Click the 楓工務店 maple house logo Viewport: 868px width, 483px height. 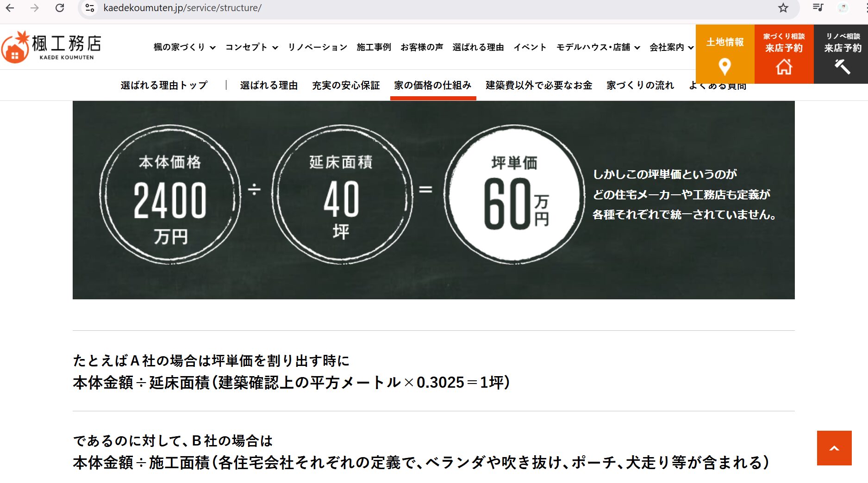(51, 47)
